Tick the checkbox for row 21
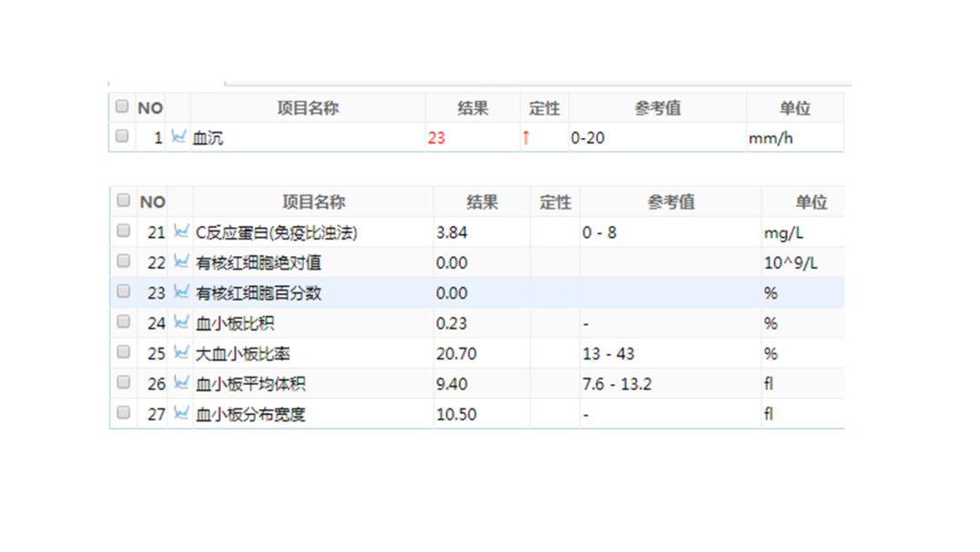This screenshot has width=980, height=552. coord(123,231)
